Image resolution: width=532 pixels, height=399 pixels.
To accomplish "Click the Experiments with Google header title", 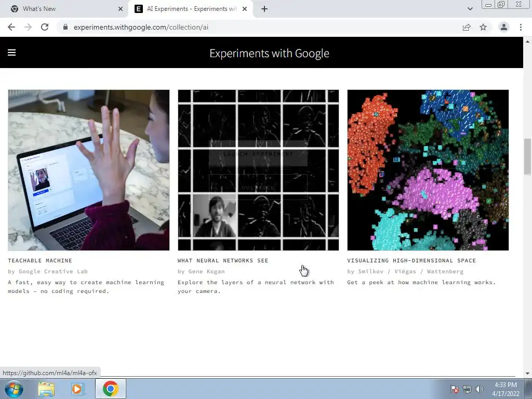I will [270, 54].
